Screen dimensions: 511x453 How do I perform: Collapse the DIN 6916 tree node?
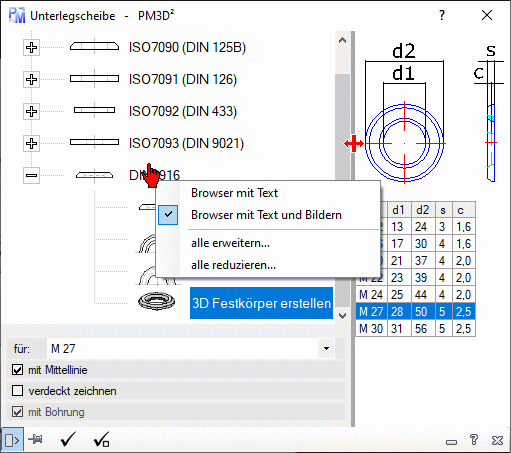[31, 175]
